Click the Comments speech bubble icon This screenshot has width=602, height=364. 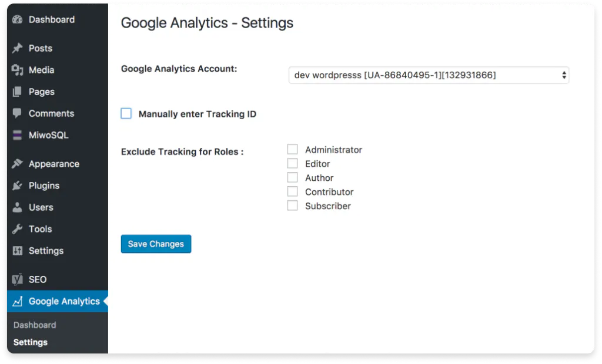18,113
